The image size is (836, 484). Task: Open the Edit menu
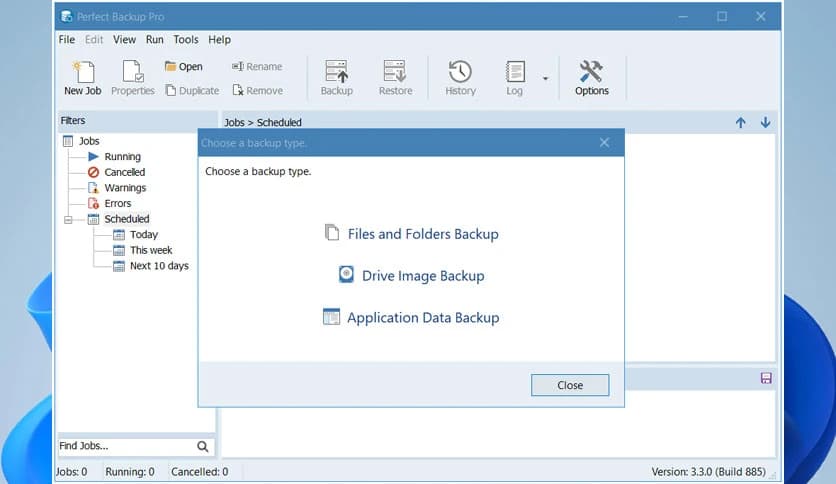pos(94,39)
